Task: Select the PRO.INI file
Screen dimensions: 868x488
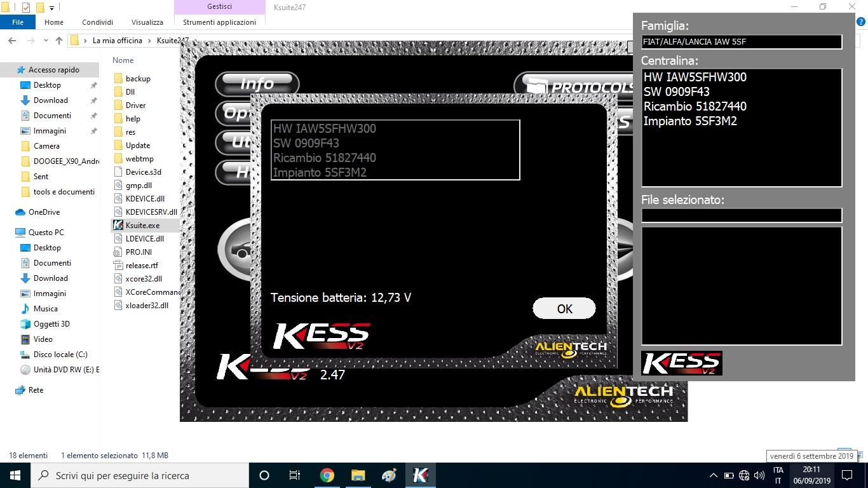Action: (139, 252)
